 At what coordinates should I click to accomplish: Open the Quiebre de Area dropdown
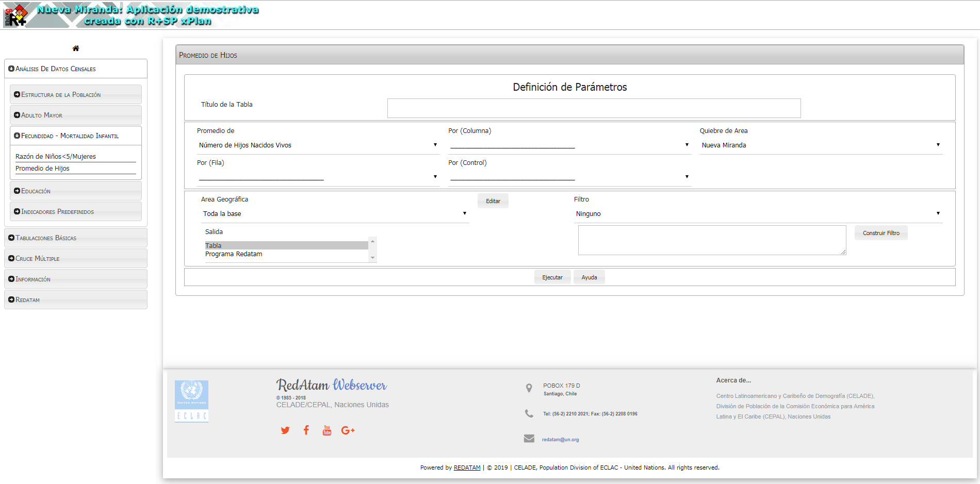pyautogui.click(x=821, y=145)
